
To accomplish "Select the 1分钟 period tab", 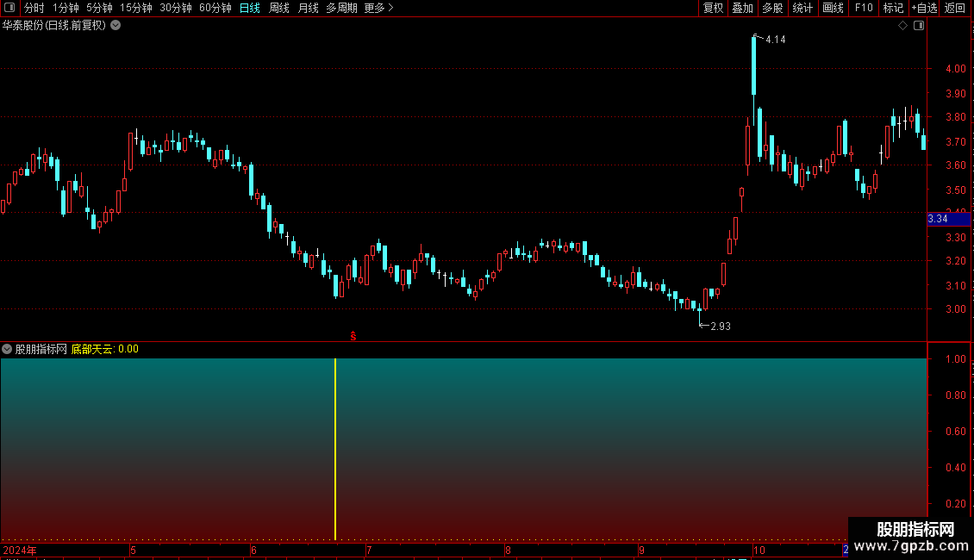I will tap(66, 8).
